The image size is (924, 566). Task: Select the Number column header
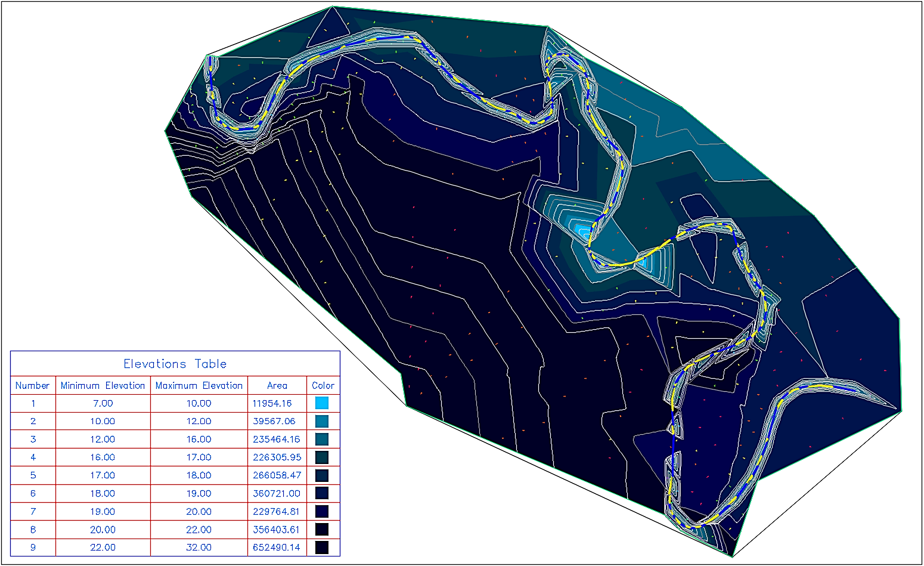tap(33, 385)
